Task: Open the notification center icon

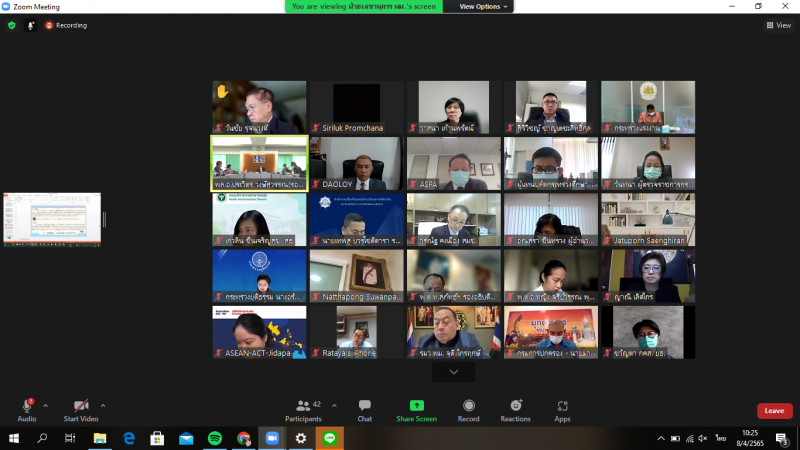Action: click(782, 438)
